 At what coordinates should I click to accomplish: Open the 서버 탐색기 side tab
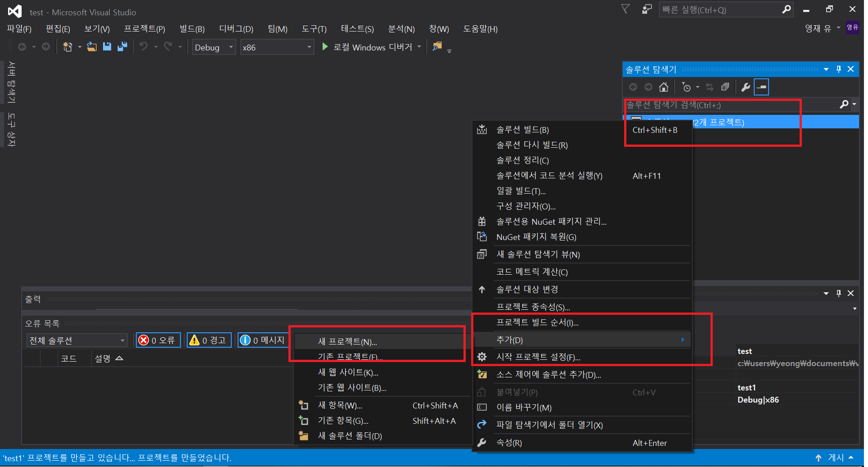(x=11, y=82)
